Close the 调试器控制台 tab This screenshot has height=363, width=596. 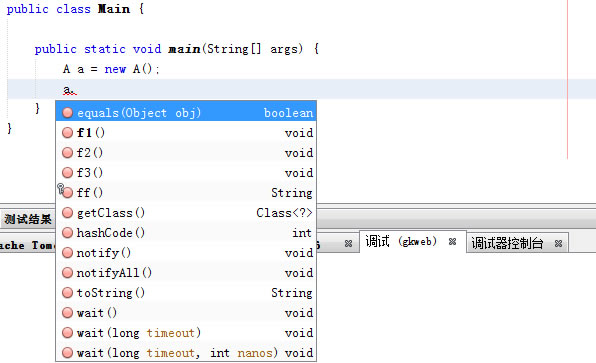pos(558,243)
